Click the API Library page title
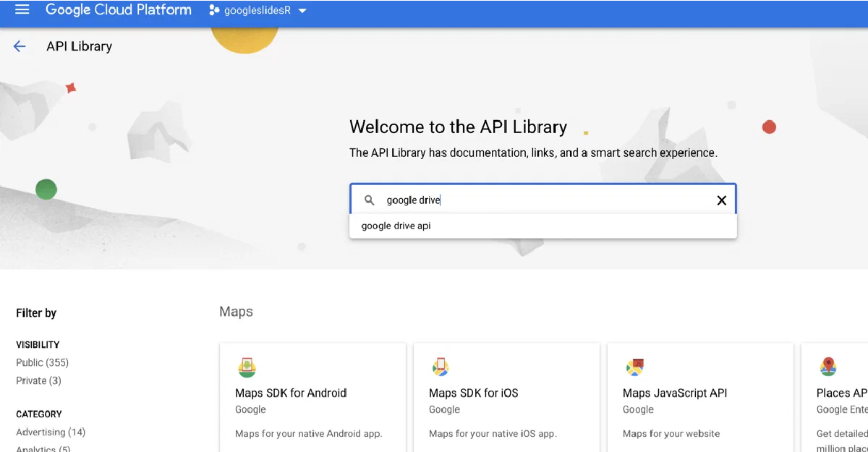The image size is (868, 452). (80, 46)
